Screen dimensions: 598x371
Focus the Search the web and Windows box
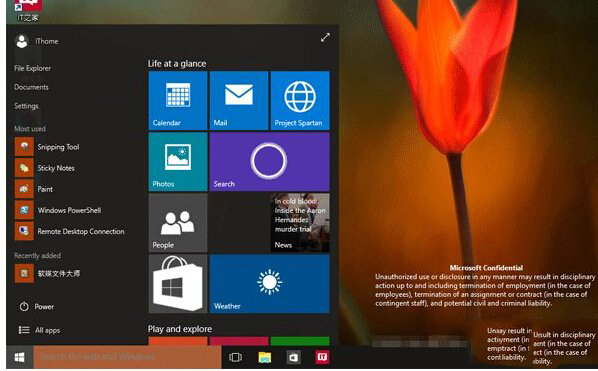click(x=127, y=357)
